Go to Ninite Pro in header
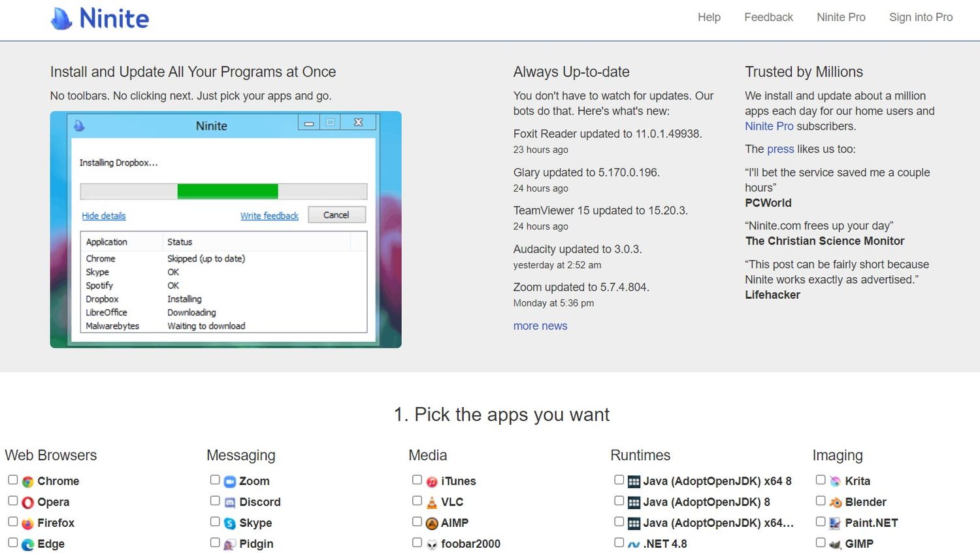 [841, 18]
